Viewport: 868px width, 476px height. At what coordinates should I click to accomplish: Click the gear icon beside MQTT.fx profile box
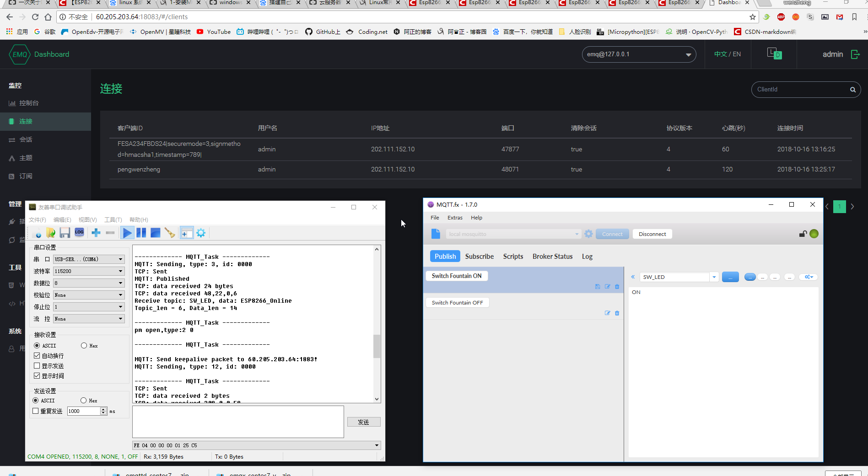coord(588,234)
